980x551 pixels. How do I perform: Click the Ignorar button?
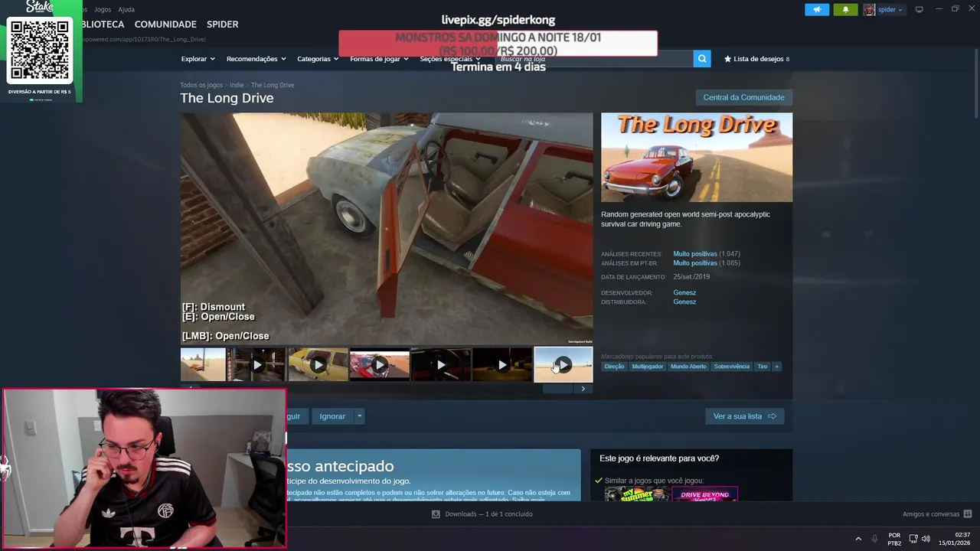tap(332, 416)
